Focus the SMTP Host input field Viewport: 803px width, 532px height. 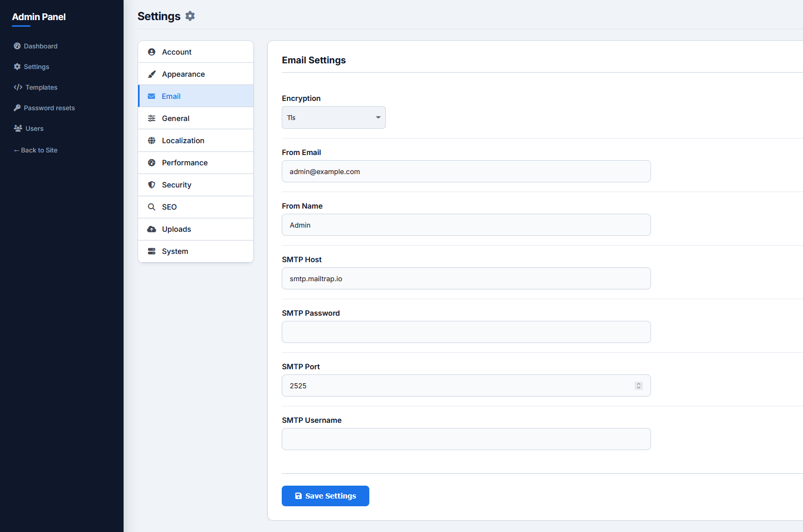(466, 279)
